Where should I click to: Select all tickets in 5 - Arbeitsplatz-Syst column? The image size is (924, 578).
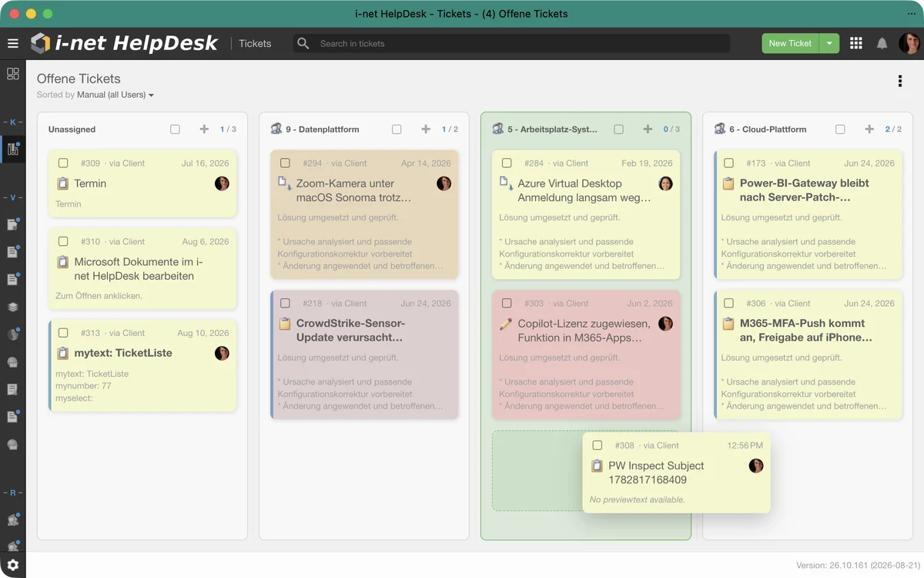[618, 129]
